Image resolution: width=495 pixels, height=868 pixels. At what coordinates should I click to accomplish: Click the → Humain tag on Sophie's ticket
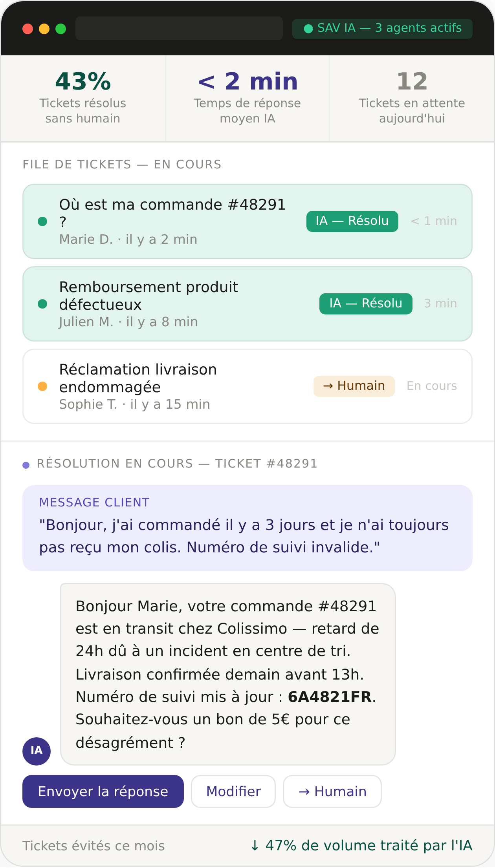(x=354, y=386)
